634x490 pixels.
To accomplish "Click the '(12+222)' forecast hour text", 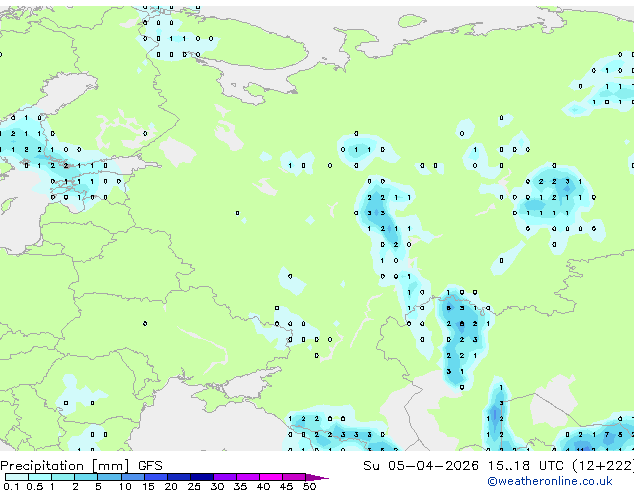I will [x=602, y=466].
